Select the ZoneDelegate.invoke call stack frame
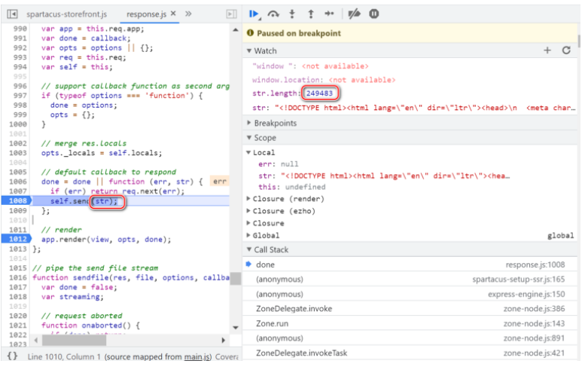The height and width of the screenshot is (376, 588). click(x=294, y=308)
